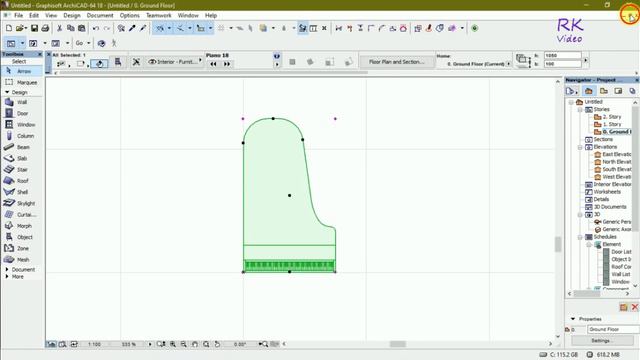The image size is (640, 360).
Task: Select the Stair tool
Action: pyautogui.click(x=22, y=169)
